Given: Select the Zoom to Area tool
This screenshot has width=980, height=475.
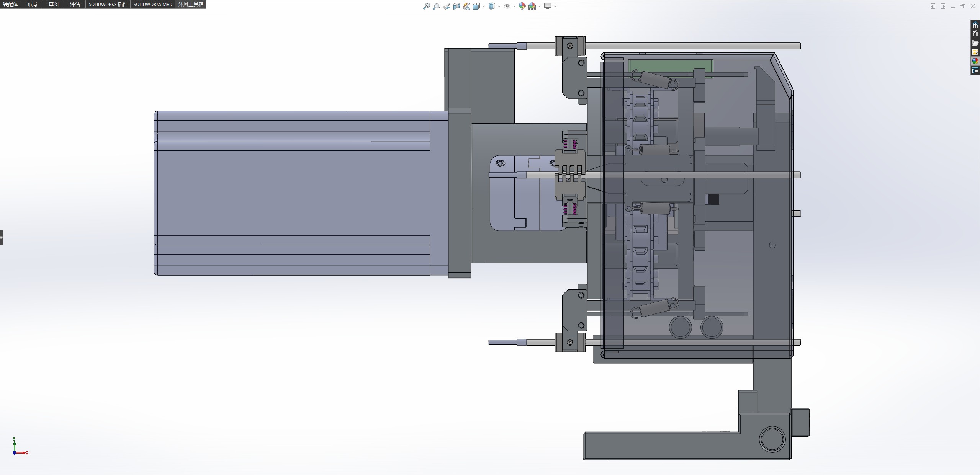Looking at the screenshot, I should [436, 6].
